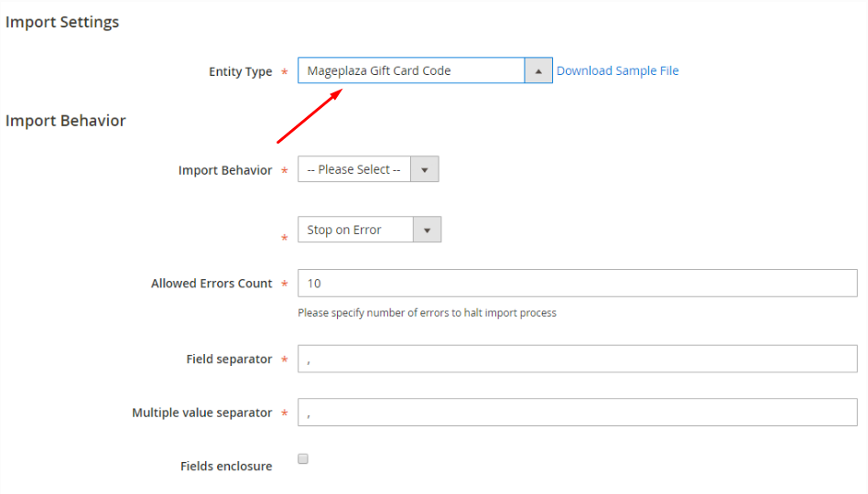Click the Import Behavior dropdown arrow

click(425, 169)
